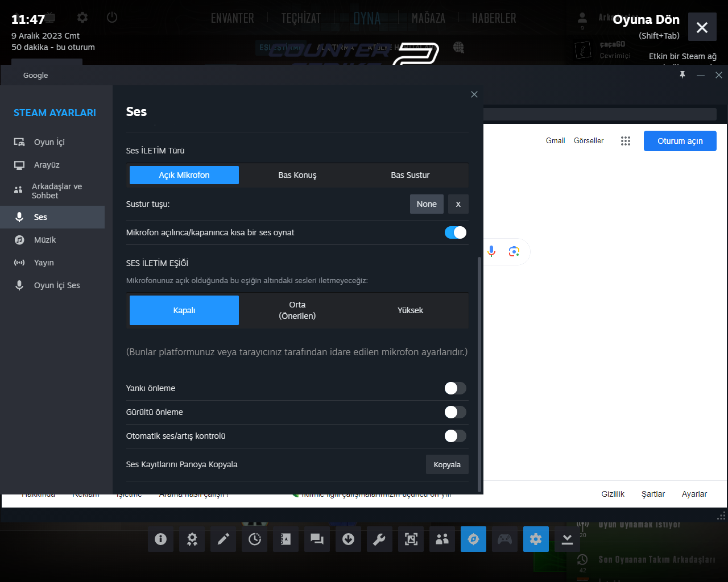
Task: Set threshold to Orta (Önerilen)
Action: click(x=297, y=310)
